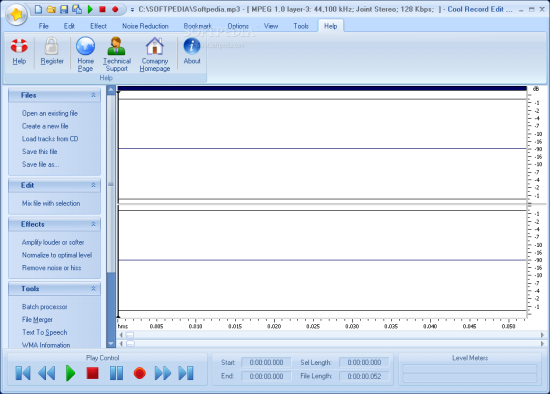Screen dimensions: 550x394
Task: Click the red record dot in title toolbar
Action: (115, 9)
